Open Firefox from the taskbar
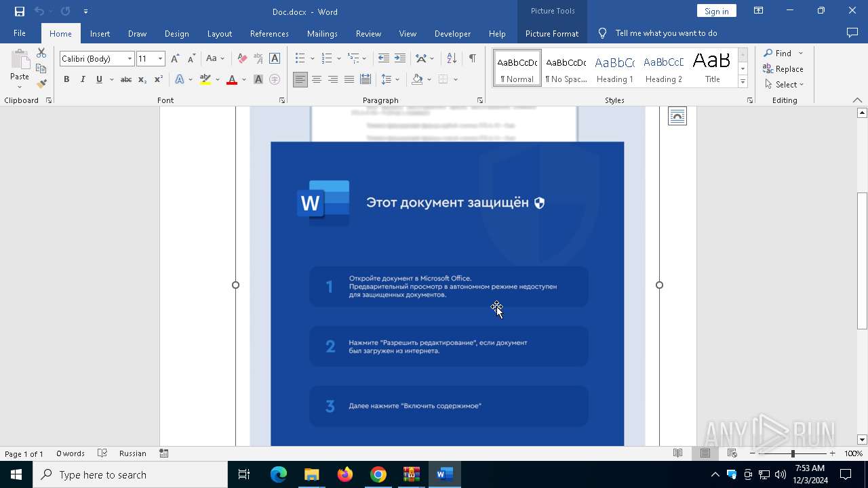868x488 pixels. 345,474
